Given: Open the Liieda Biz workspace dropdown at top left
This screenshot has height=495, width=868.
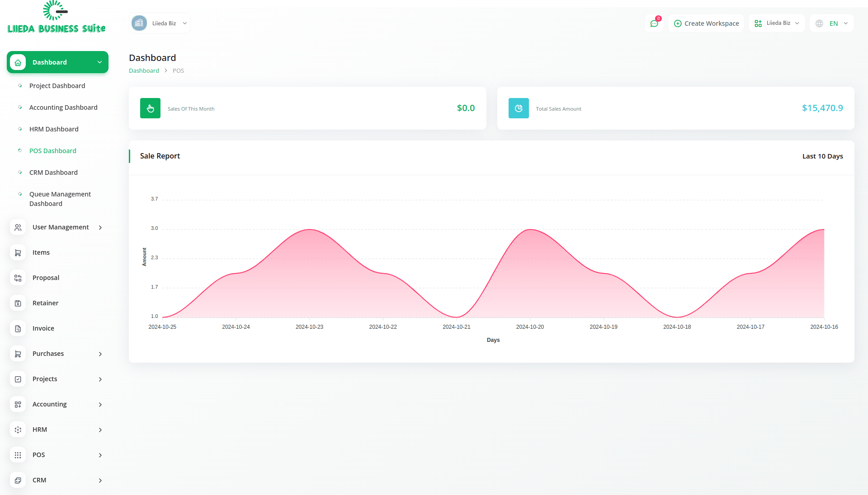Looking at the screenshot, I should tap(160, 23).
